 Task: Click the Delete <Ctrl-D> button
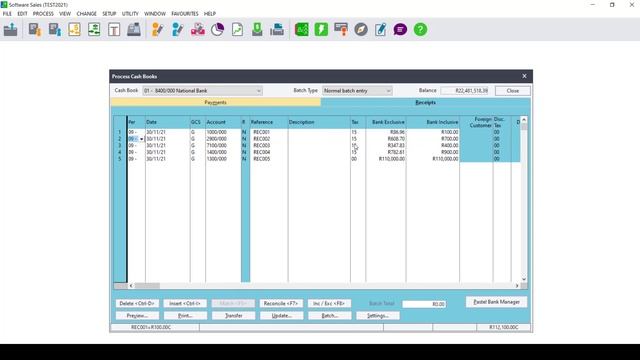[137, 303]
